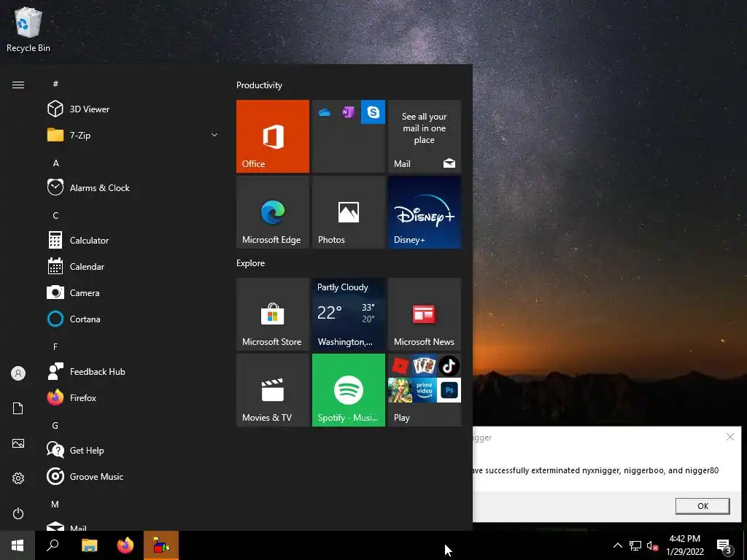Click the OneDrive icon in folder tile

tap(325, 112)
